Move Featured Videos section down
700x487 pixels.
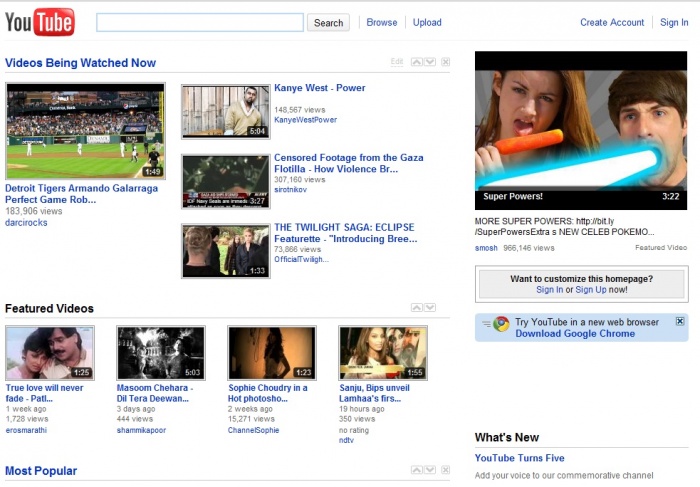point(430,308)
